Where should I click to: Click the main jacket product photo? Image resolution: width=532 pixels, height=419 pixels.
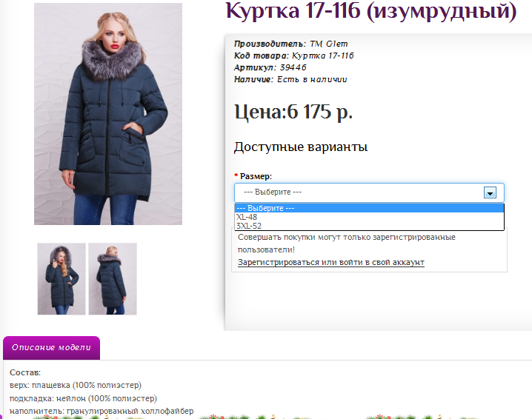[108, 114]
